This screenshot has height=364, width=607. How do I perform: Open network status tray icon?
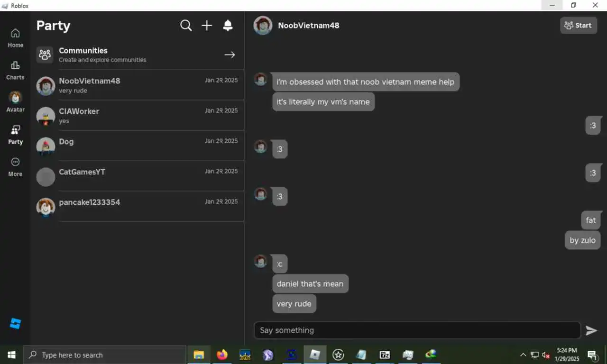point(534,355)
